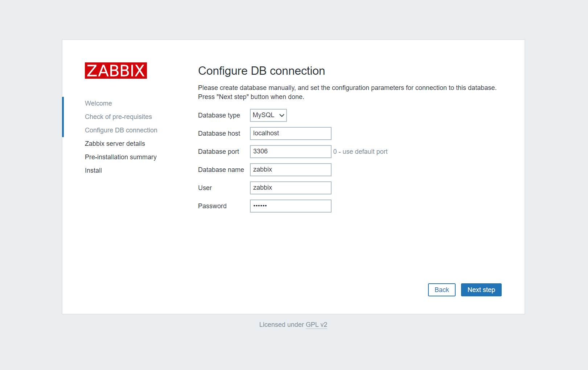This screenshot has width=588, height=370.
Task: Click the '0 - use default port' hint
Action: pyautogui.click(x=360, y=152)
